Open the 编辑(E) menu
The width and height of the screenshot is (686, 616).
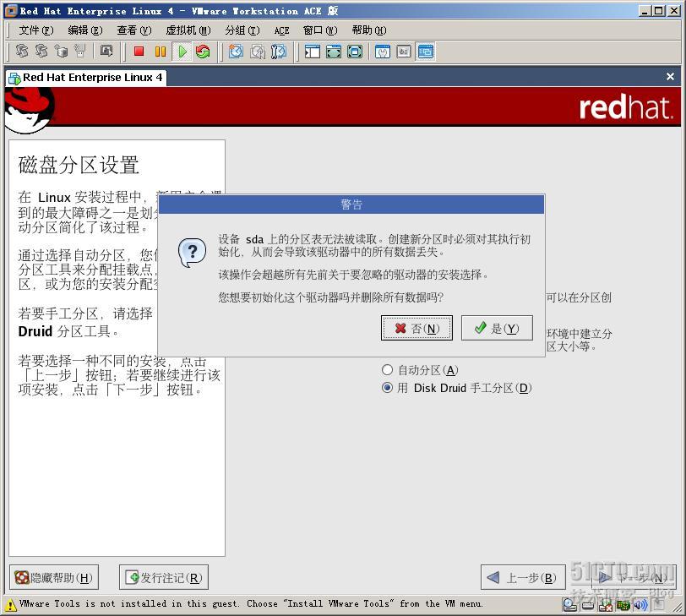click(x=85, y=30)
